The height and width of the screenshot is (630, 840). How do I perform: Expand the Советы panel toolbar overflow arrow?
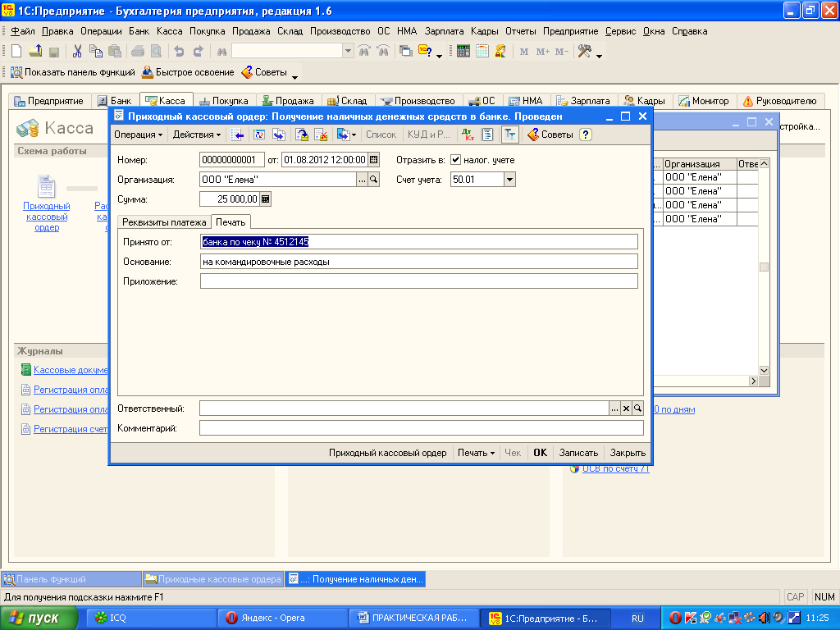tap(294, 77)
